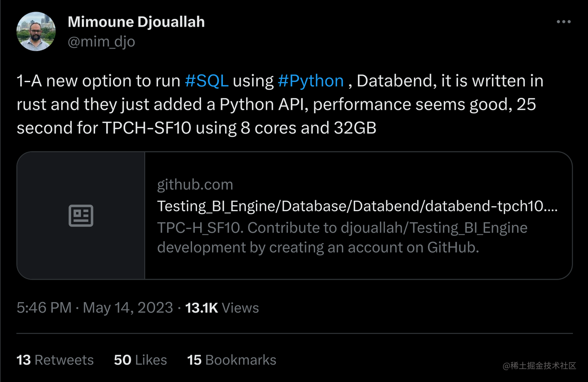Click the May 14, 2023 date
Image resolution: width=588 pixels, height=382 pixels.
[128, 308]
